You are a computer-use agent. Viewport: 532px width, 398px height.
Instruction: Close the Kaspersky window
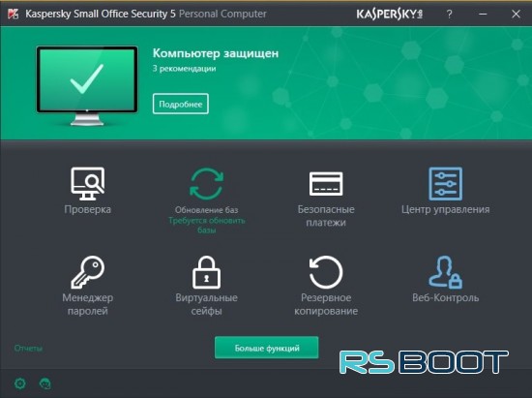coord(517,14)
